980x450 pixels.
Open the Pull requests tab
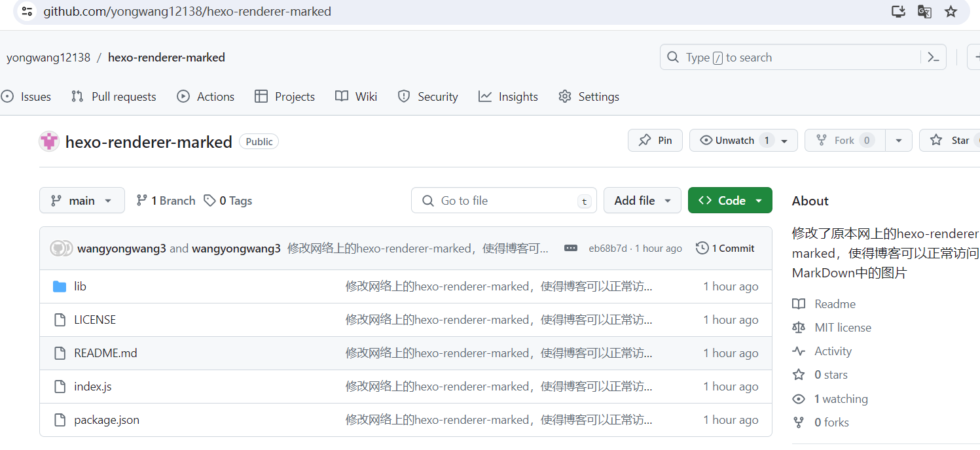tap(114, 97)
